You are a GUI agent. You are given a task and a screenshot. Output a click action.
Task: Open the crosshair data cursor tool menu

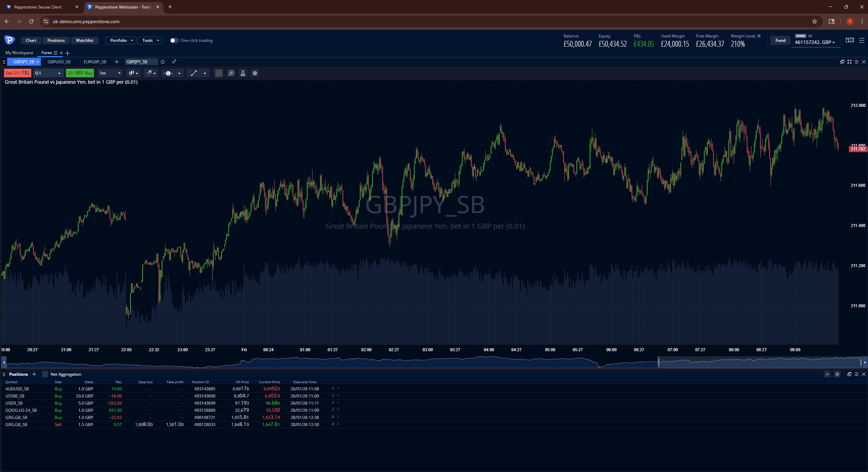tap(151, 73)
